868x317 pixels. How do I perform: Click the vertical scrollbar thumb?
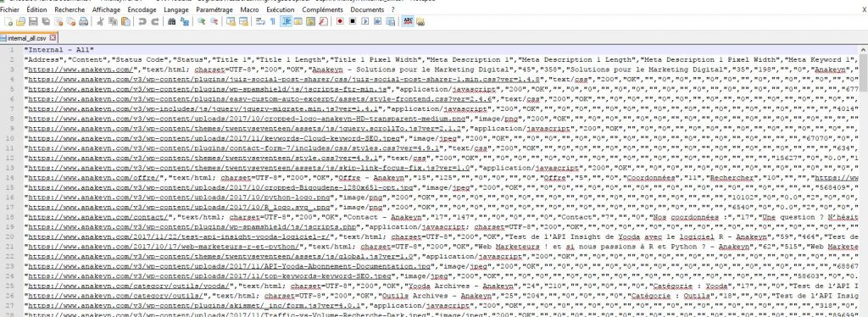pyautogui.click(x=864, y=72)
